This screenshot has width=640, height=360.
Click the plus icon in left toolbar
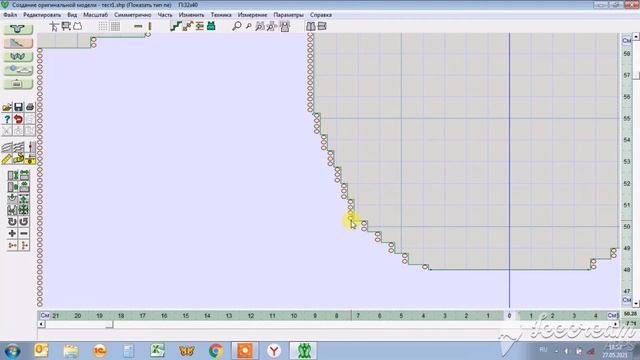click(x=12, y=233)
